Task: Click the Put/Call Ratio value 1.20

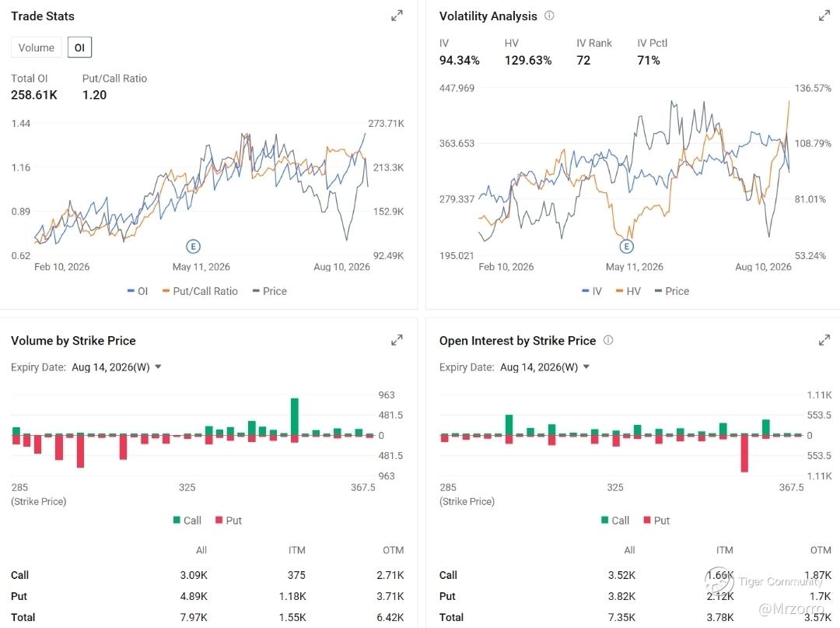Action: [x=94, y=95]
